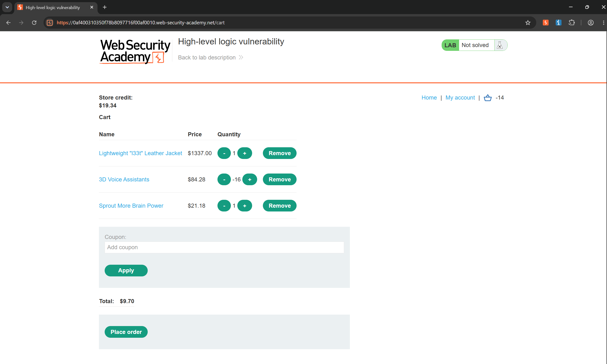607x364 pixels.
Task: Open the browser extensions puzzle icon
Action: [571, 23]
